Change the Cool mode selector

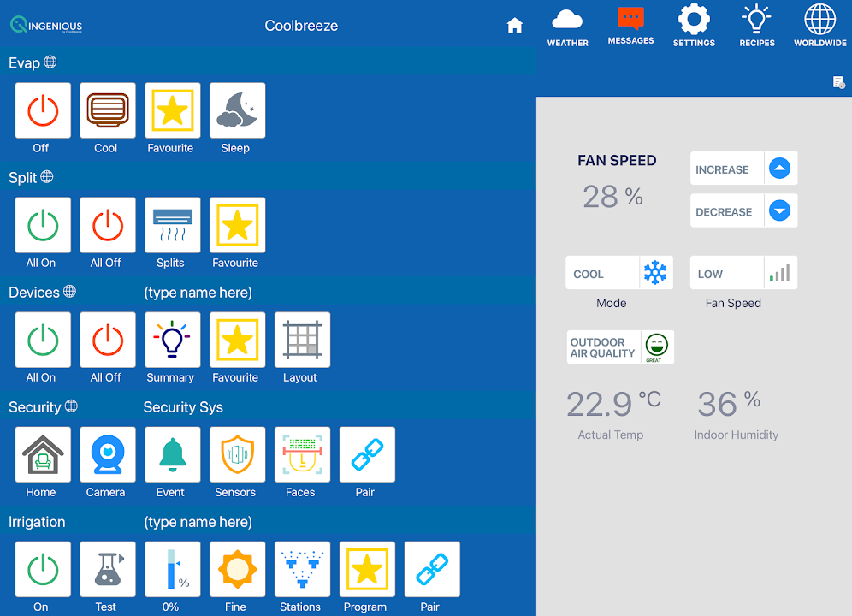(618, 273)
